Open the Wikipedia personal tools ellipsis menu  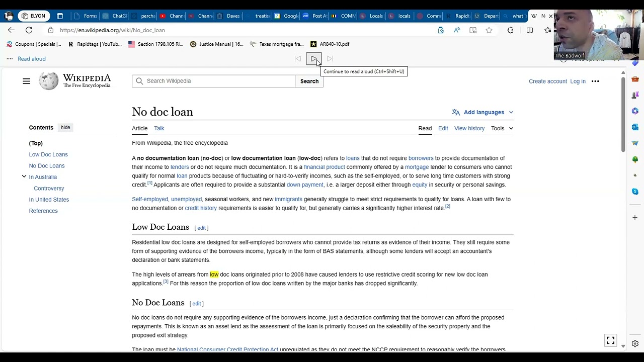[x=595, y=81]
